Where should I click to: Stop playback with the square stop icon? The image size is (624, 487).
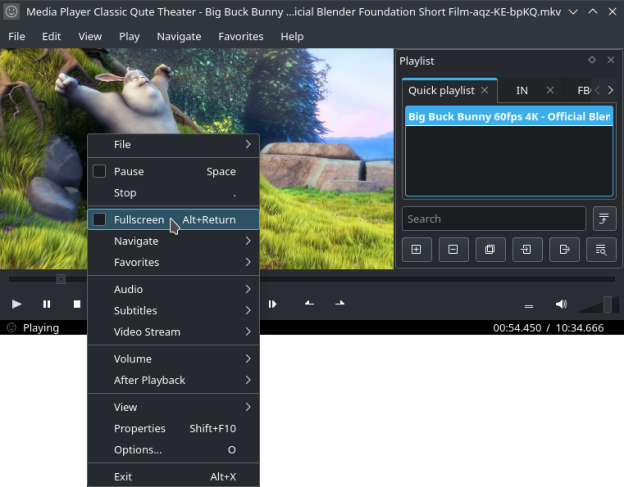(x=77, y=304)
